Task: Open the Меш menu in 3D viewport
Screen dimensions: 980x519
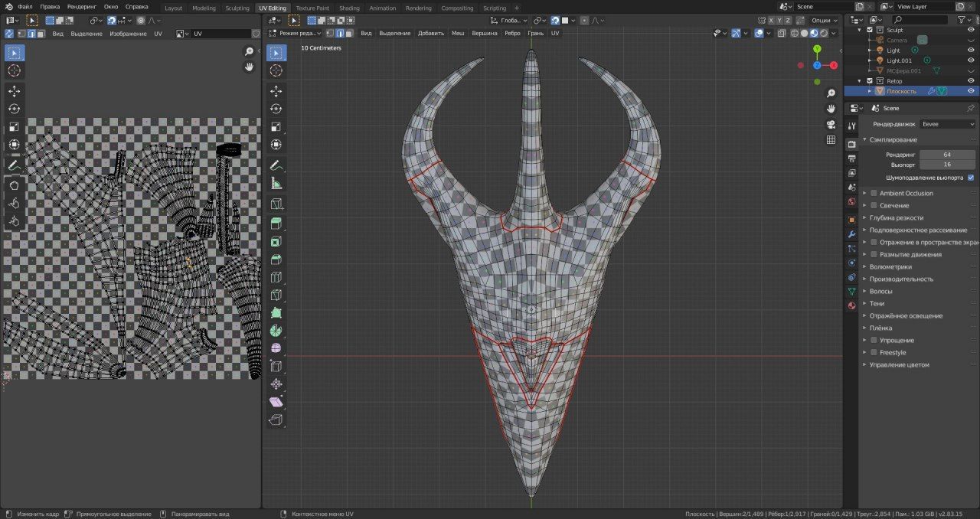Action: [458, 34]
